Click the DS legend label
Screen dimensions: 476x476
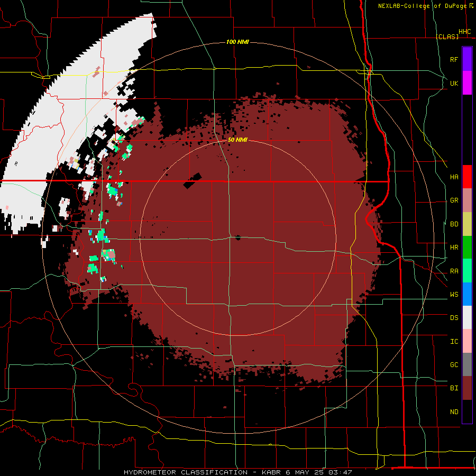pyautogui.click(x=454, y=318)
